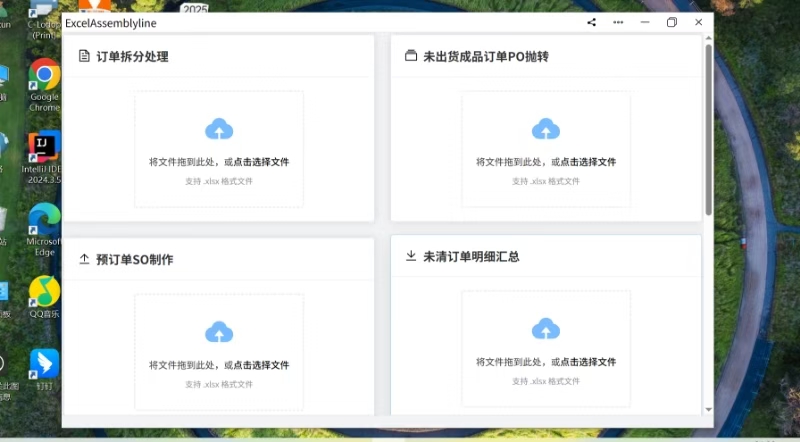Open Microsoft Edge desktop shortcut

[x=44, y=230]
